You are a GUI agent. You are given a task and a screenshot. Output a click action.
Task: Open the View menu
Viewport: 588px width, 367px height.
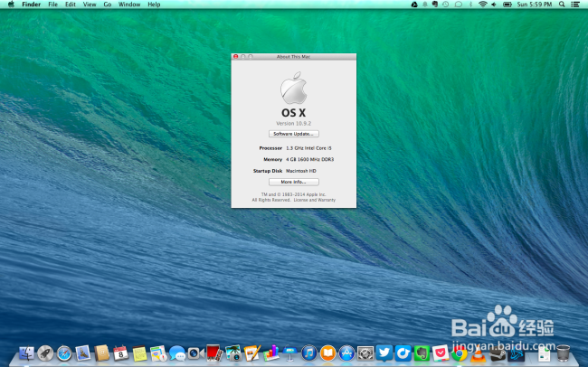[x=90, y=5]
